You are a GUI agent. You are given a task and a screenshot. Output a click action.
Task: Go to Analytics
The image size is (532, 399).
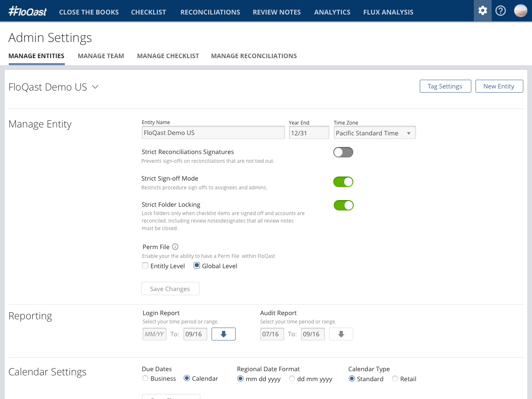[x=332, y=12]
